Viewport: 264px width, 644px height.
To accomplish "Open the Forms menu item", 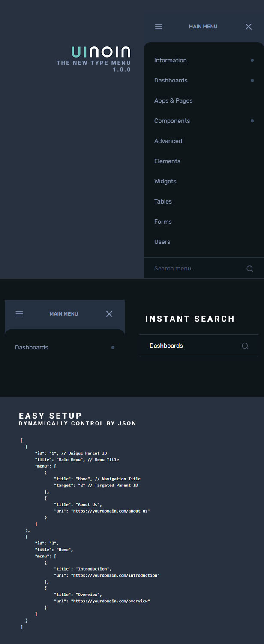I will (x=163, y=222).
